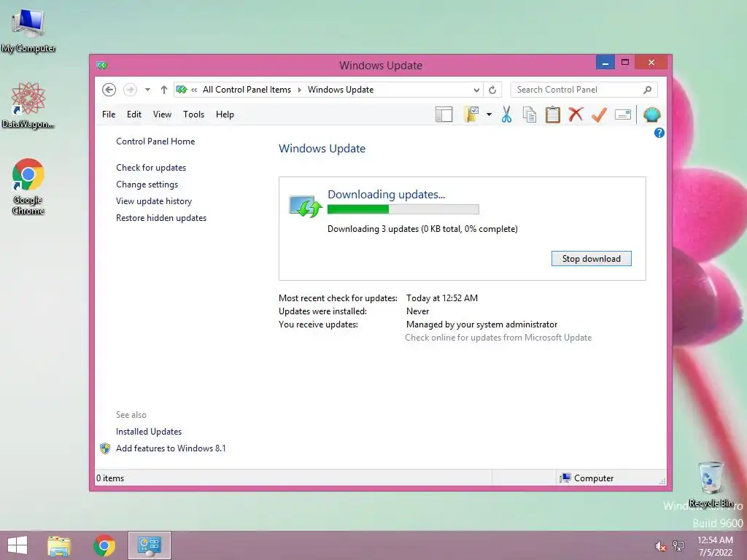Click the orange checkmark toolbar icon
Image resolution: width=747 pixels, height=560 pixels.
point(599,114)
